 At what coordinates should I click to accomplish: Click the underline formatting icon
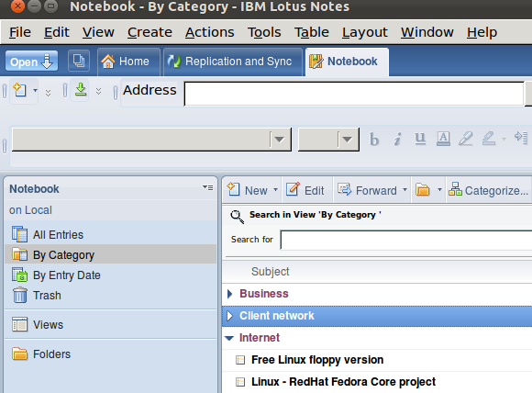pyautogui.click(x=420, y=139)
